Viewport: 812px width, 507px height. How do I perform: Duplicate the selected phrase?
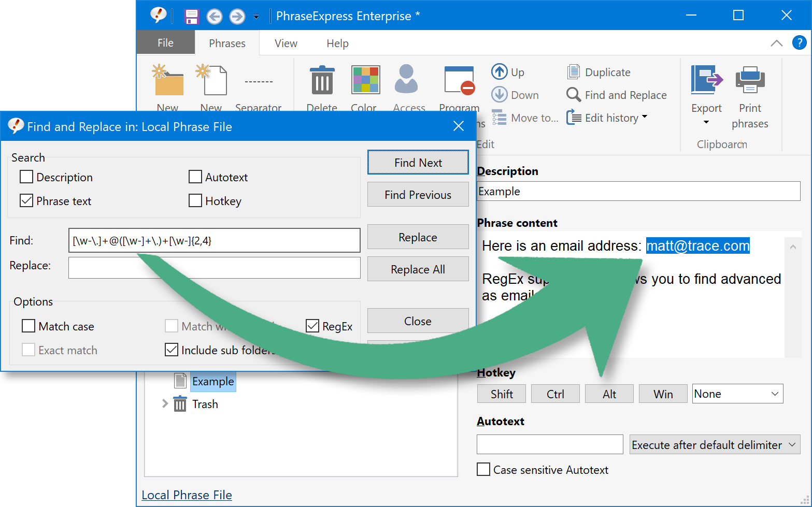(599, 72)
